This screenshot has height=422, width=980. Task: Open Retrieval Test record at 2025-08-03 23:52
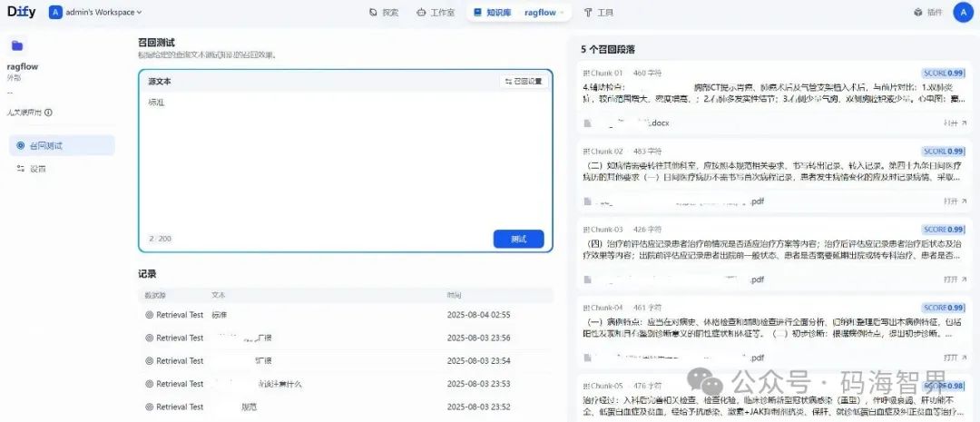click(345, 407)
